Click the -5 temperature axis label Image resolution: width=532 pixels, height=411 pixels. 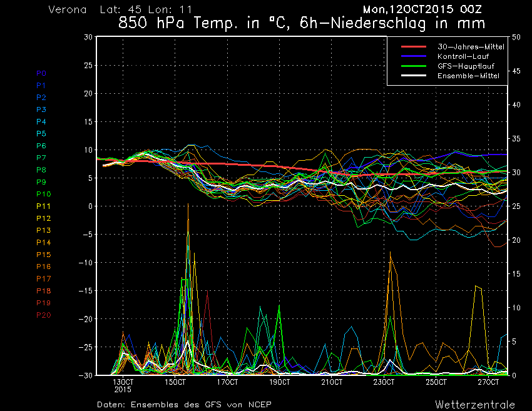coord(86,235)
